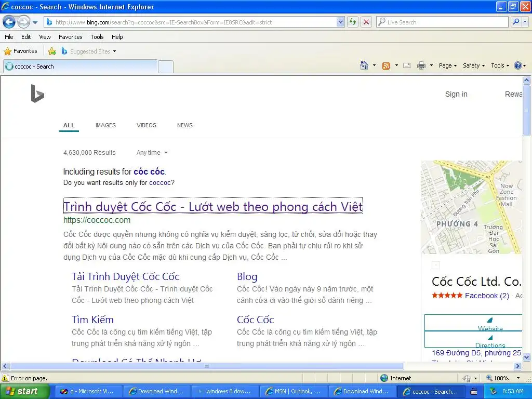Click the Internet security zone indicator
The height and width of the screenshot is (399, 532).
point(395,378)
